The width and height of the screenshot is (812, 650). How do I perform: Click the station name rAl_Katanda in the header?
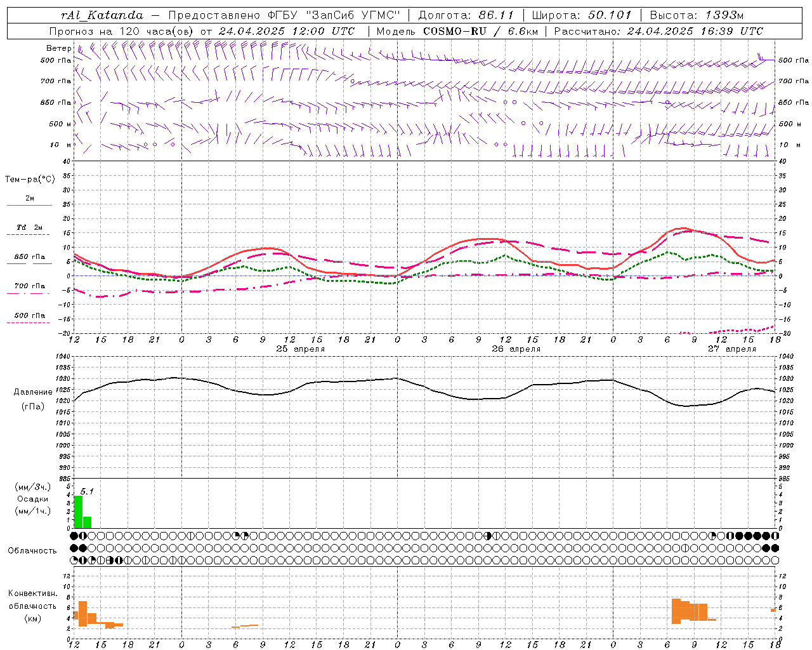click(x=102, y=15)
